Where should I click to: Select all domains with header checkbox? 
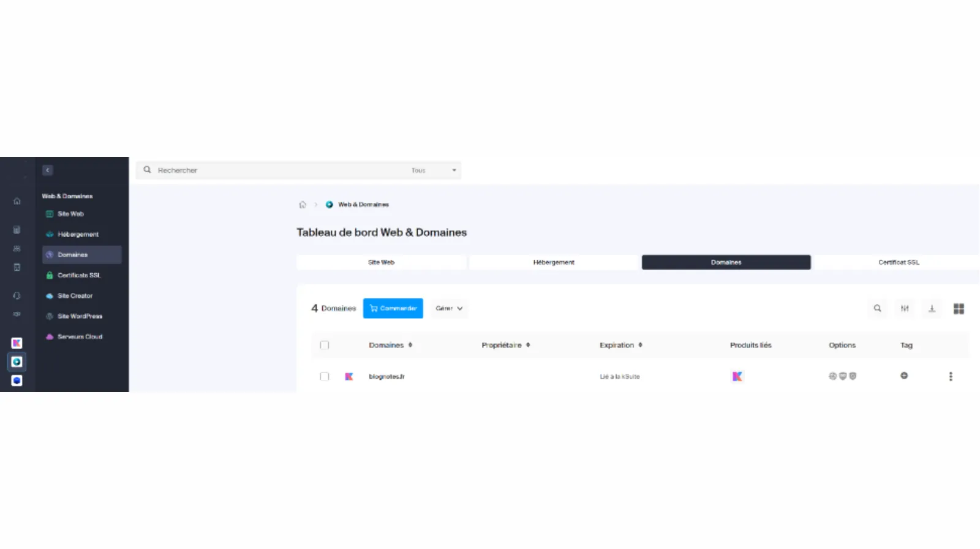pyautogui.click(x=325, y=345)
